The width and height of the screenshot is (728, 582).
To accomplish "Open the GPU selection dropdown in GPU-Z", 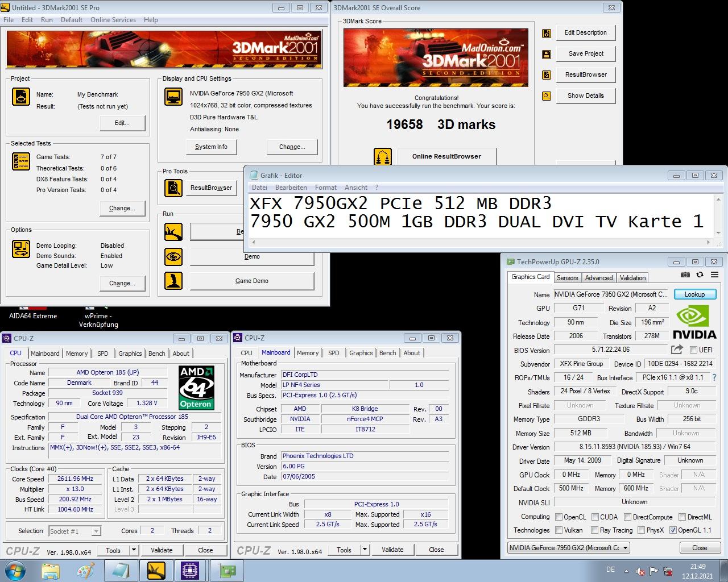I will pos(569,548).
